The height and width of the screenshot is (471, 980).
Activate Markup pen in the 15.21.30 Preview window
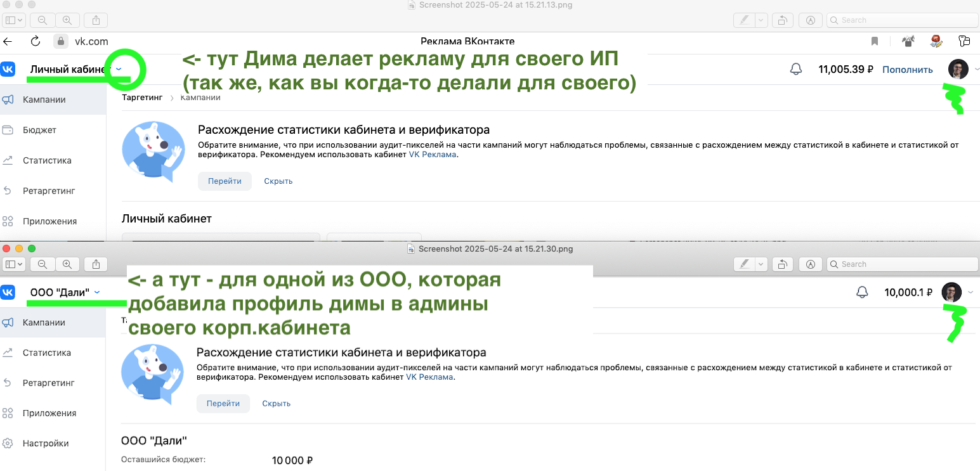pyautogui.click(x=743, y=264)
